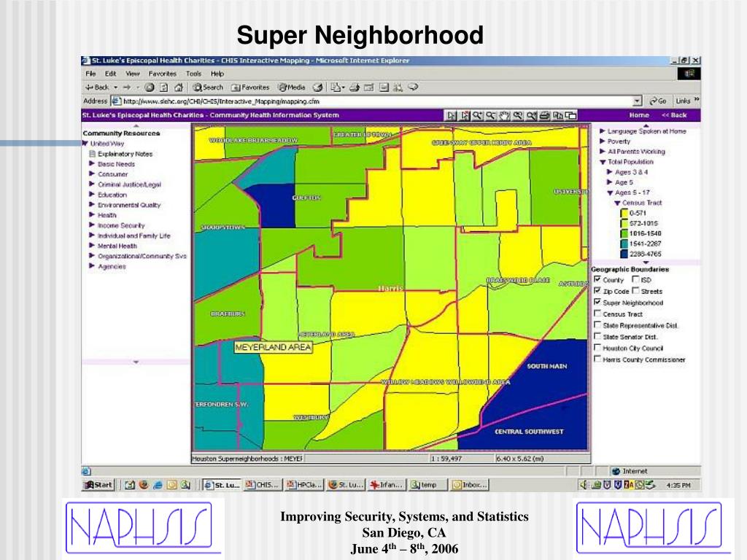
Task: Expand the Criminal Justice/Legal category
Action: (x=92, y=184)
